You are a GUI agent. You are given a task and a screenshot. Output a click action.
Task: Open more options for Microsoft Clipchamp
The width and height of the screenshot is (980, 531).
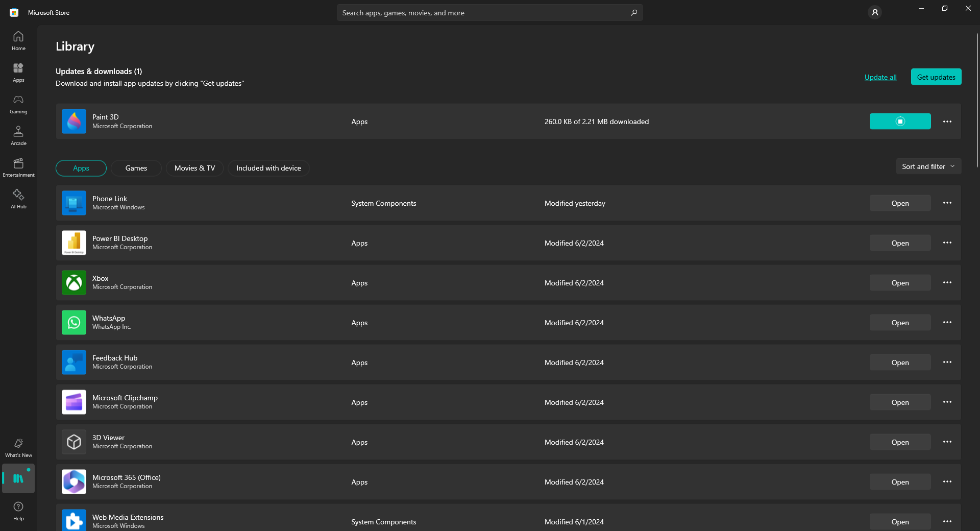(947, 402)
